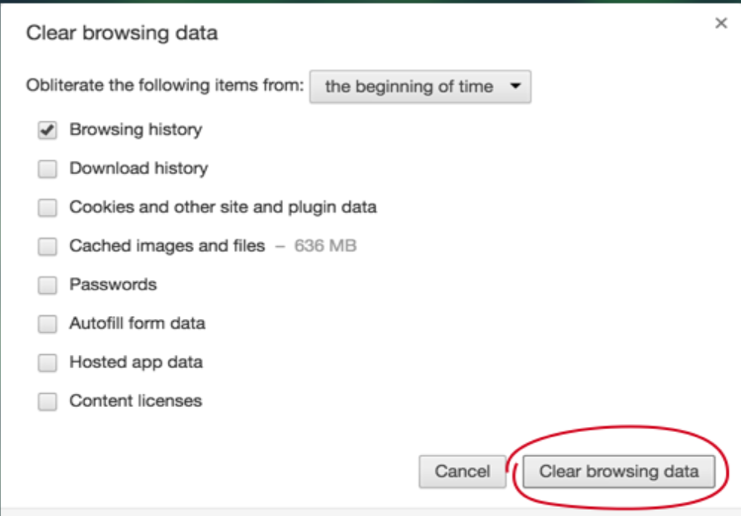Screen dimensions: 741x516
Task: Click the "Obliterate the following items from" label
Action: tap(165, 86)
